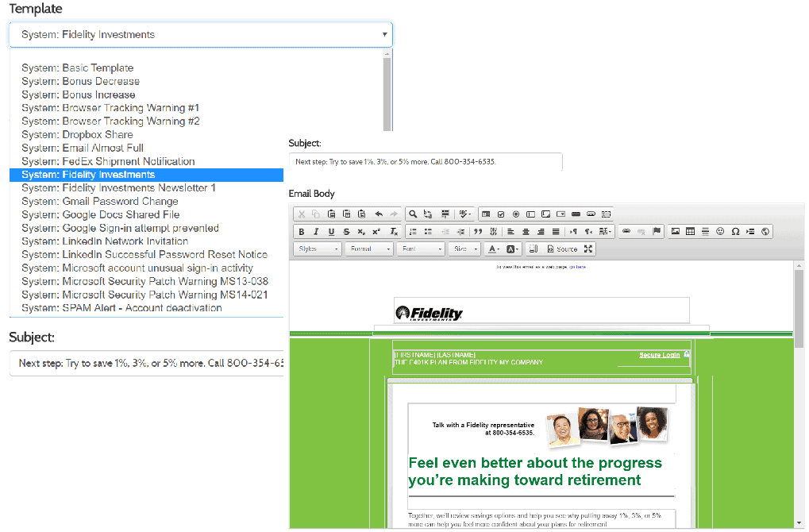Click Subject field above Email Body
The height and width of the screenshot is (532, 809).
(x=426, y=161)
